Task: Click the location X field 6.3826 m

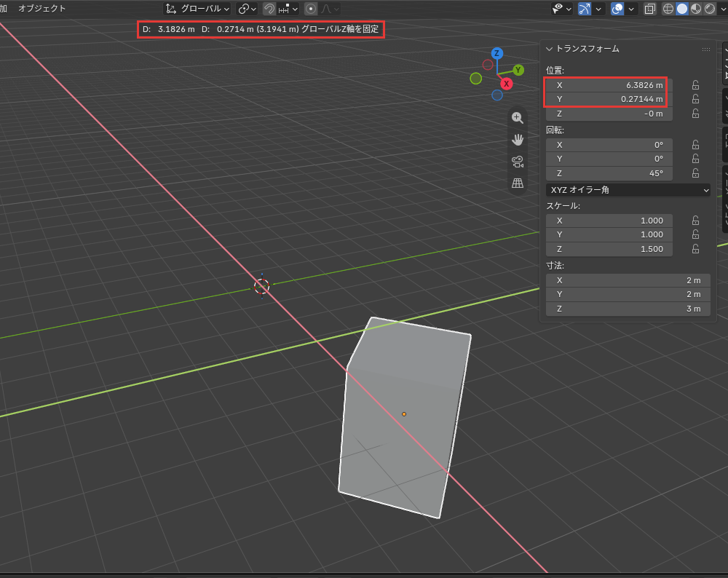Action: point(609,85)
